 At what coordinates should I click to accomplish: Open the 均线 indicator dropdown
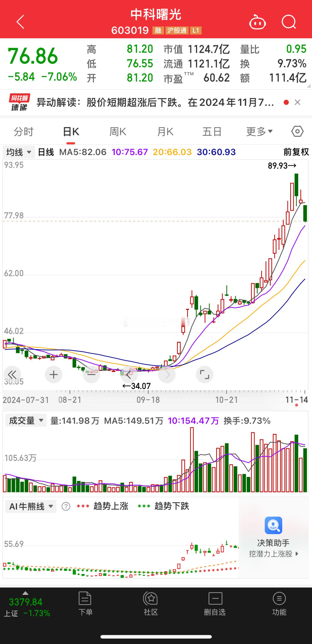(19, 152)
